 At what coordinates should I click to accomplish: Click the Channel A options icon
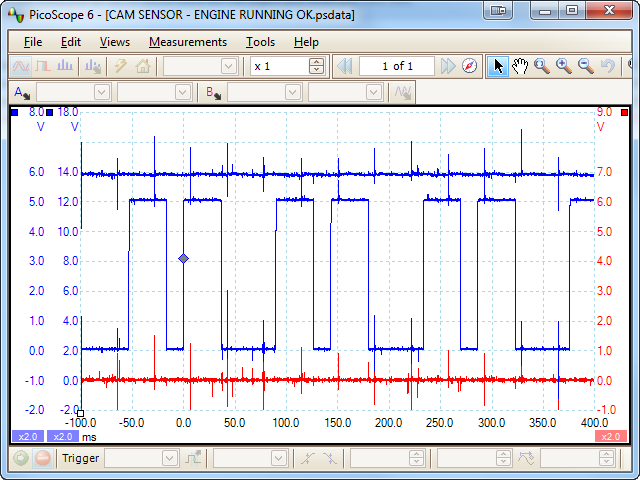click(21, 92)
